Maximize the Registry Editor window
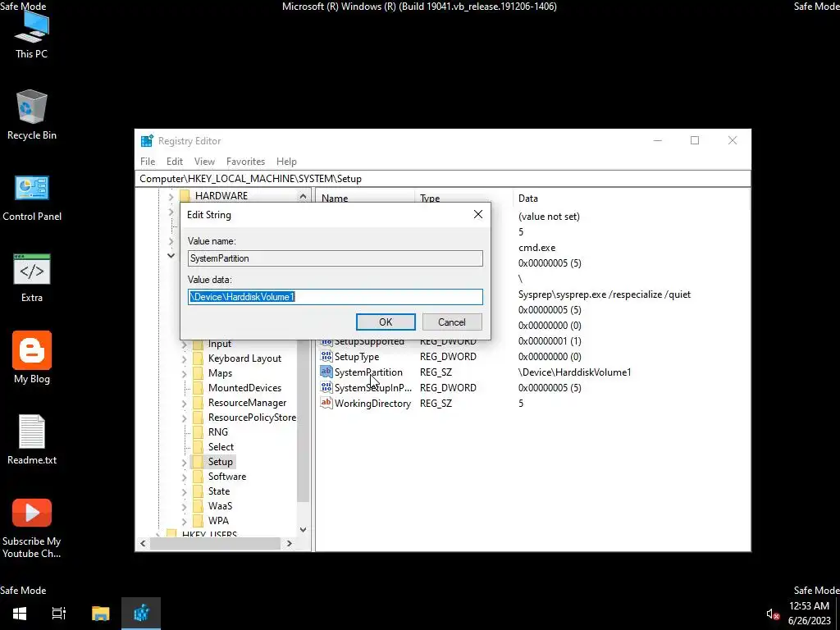Viewport: 840px width, 630px height. pos(695,140)
